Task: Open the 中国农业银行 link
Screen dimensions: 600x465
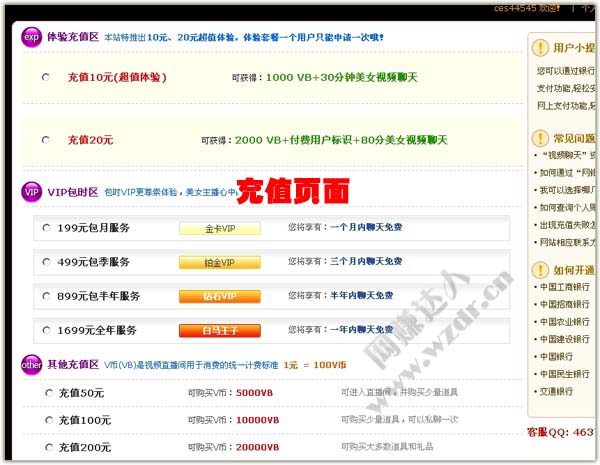Action: click(x=564, y=322)
